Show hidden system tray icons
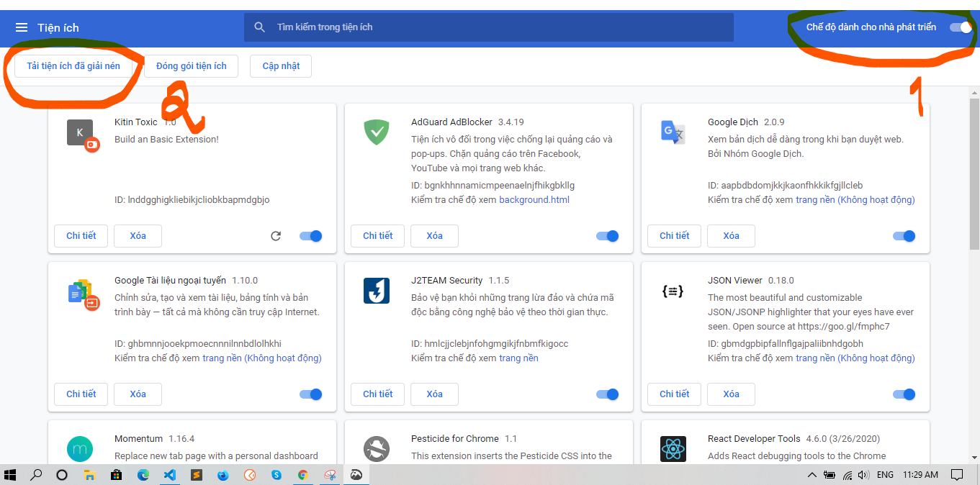The image size is (980, 485). pyautogui.click(x=812, y=475)
